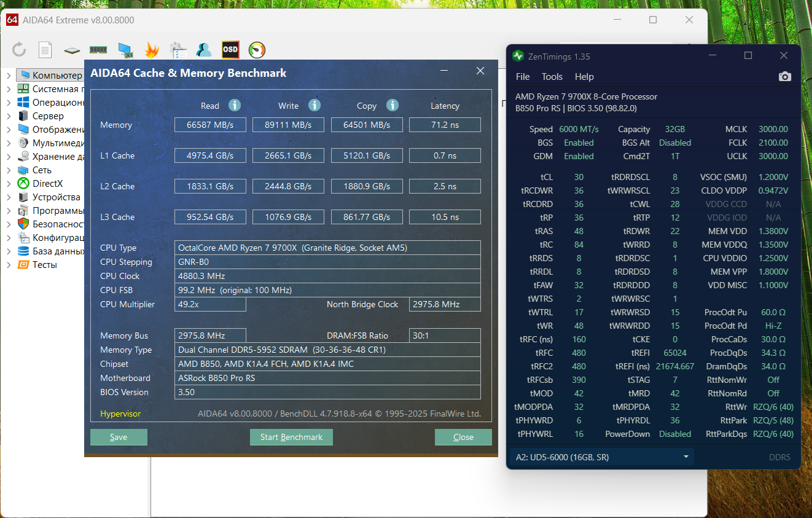Expand the Безопасность tree node

click(9, 224)
